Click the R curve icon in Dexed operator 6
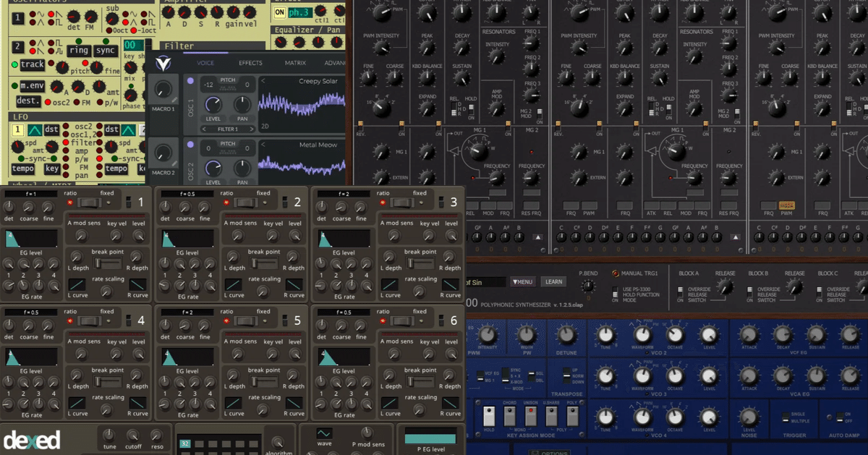Screen dimensions: 868x455 (451, 402)
